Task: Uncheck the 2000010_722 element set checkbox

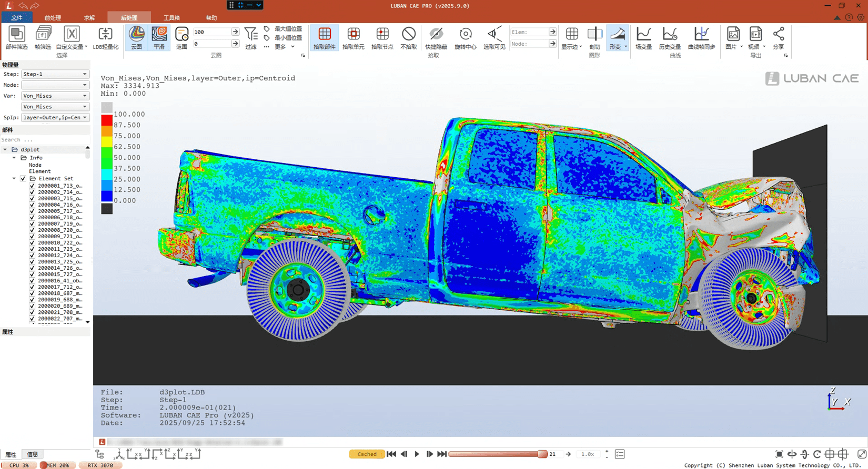Action: tap(32, 242)
